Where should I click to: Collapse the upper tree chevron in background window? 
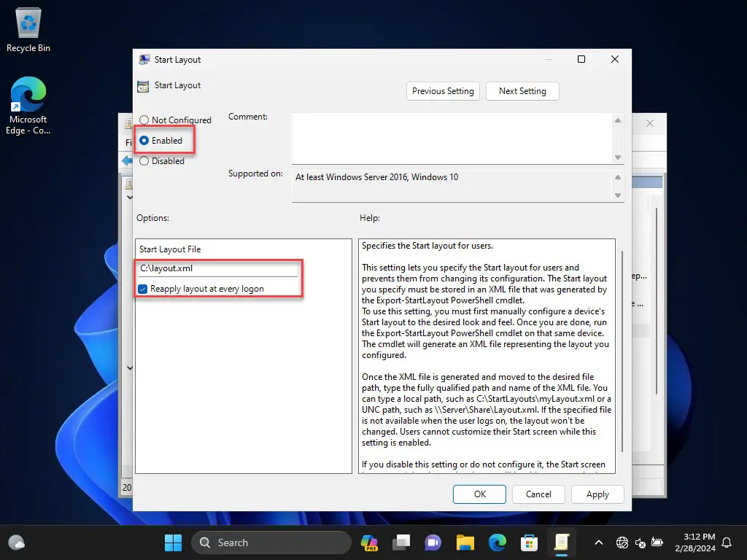(129, 197)
